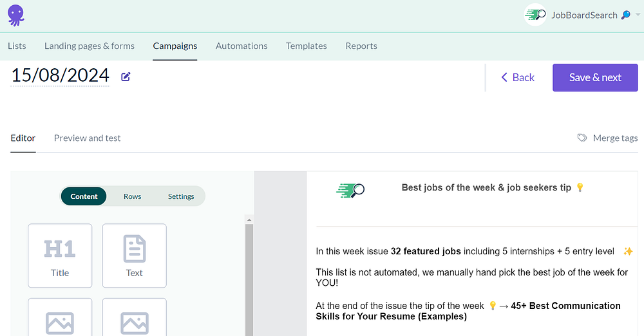This screenshot has height=336, width=644.
Task: Expand the account dropdown arrow
Action: click(638, 15)
